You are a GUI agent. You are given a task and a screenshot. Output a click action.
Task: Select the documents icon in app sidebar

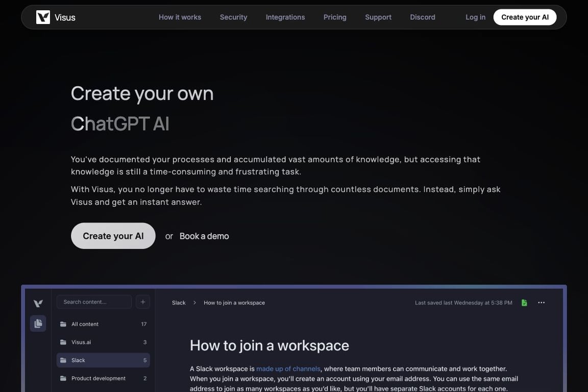tap(38, 324)
